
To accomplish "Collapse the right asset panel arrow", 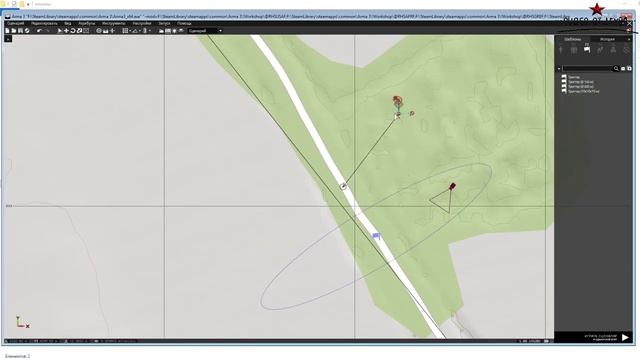I will point(629,39).
